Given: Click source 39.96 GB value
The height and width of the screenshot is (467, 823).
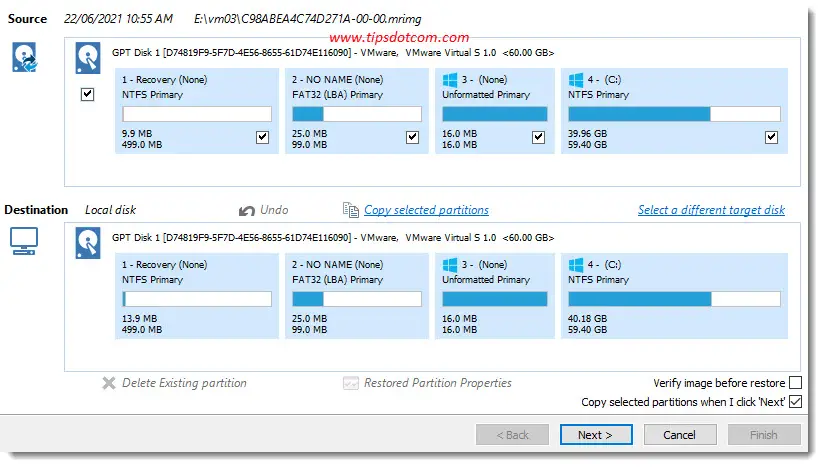Looking at the screenshot, I should click(x=587, y=134).
